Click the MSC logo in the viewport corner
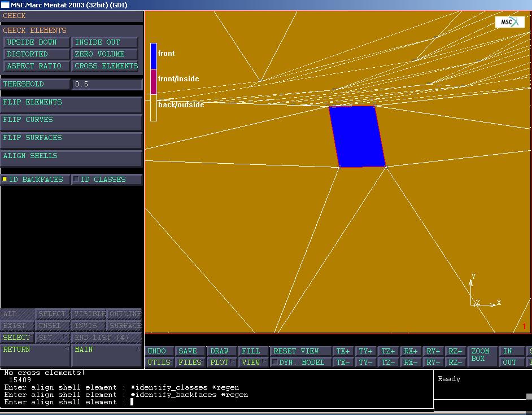The image size is (532, 415). pos(509,22)
